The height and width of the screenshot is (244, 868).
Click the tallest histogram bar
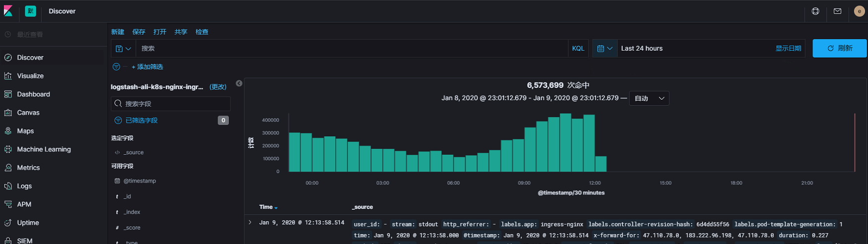click(565, 143)
